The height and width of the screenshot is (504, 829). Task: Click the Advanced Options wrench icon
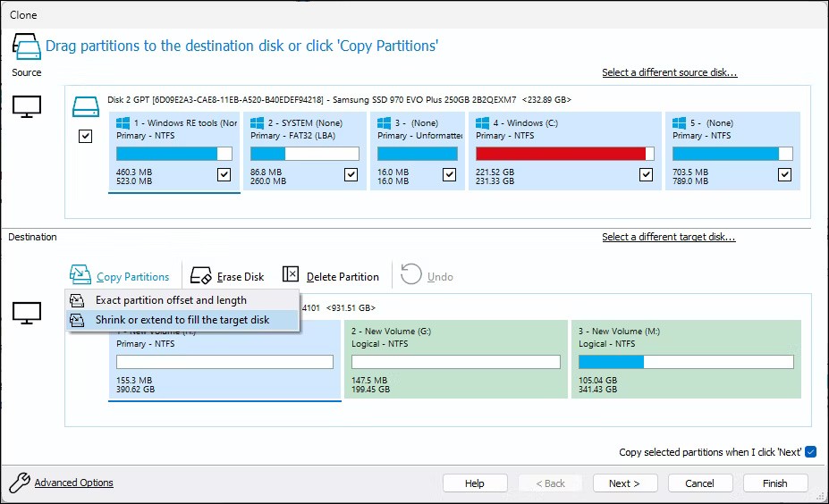tap(19, 483)
